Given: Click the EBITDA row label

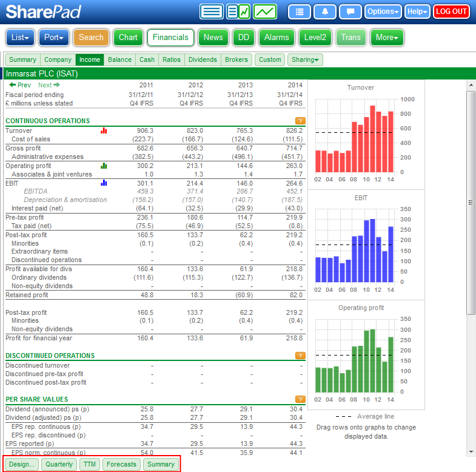Looking at the screenshot, I should pyautogui.click(x=36, y=191).
